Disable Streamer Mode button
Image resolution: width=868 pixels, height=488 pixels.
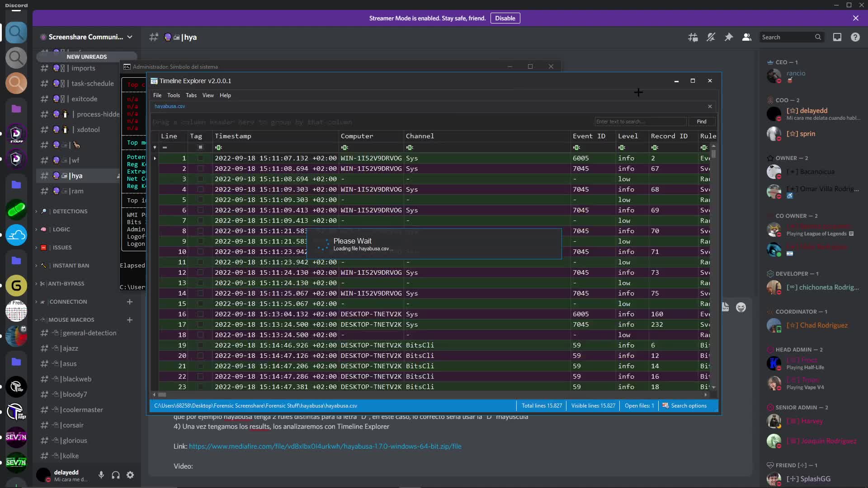click(x=505, y=18)
